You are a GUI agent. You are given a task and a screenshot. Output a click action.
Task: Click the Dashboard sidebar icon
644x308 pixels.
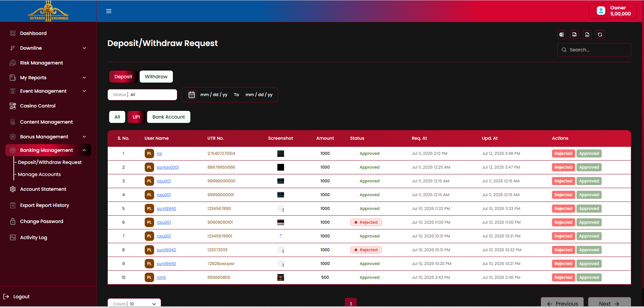point(13,33)
